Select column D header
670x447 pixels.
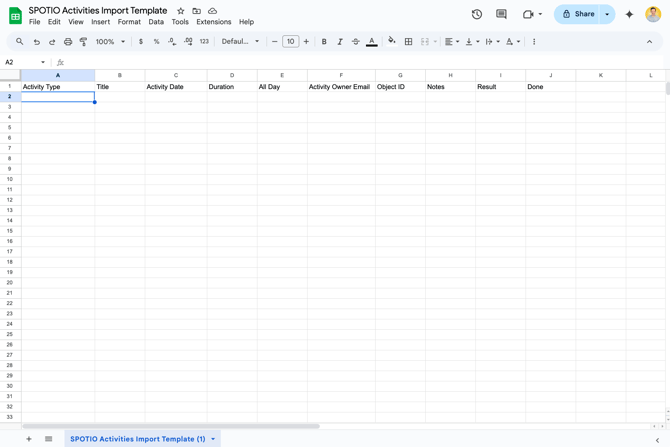[x=232, y=75]
